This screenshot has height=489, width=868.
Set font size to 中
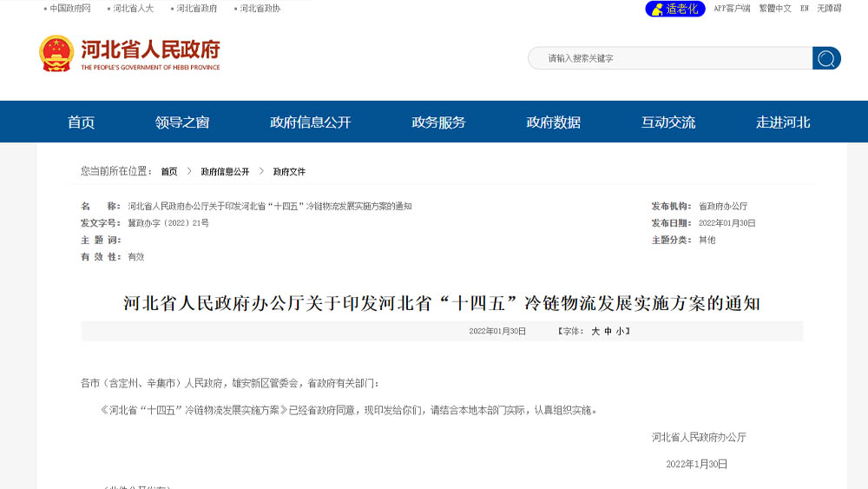608,331
